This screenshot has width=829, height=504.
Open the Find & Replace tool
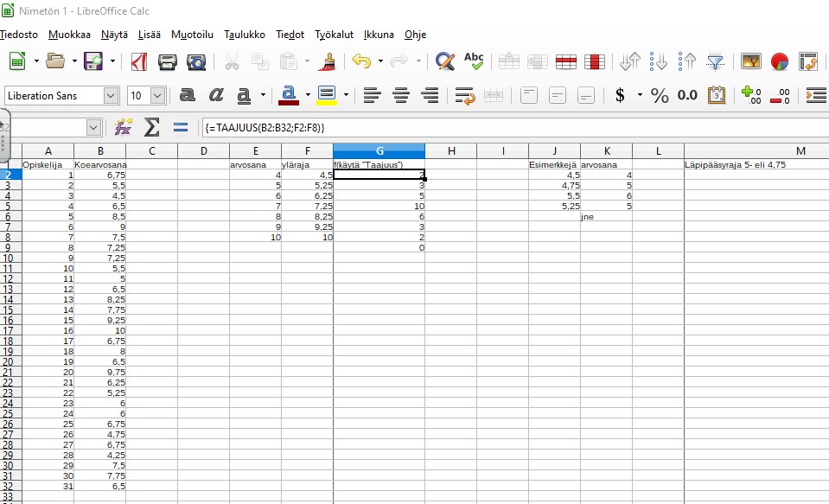(x=445, y=61)
